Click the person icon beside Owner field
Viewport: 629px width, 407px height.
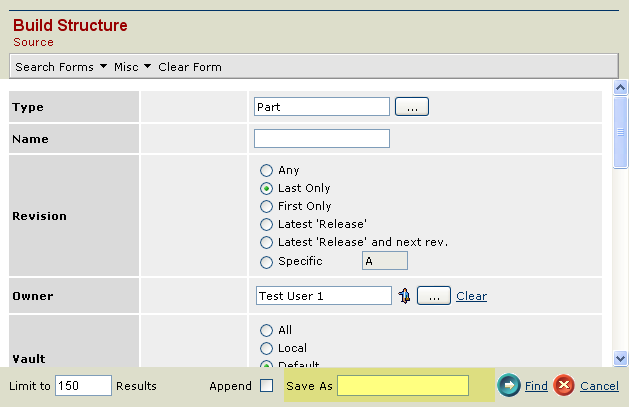click(404, 296)
